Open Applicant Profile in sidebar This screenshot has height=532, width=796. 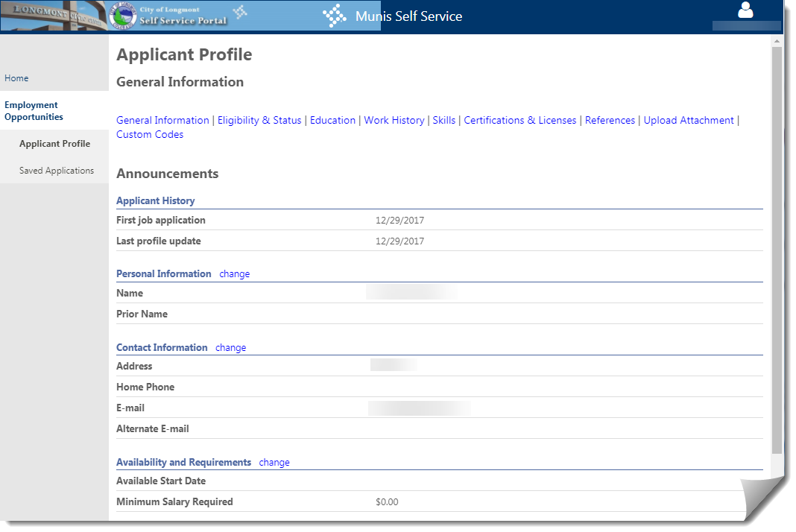[54, 144]
